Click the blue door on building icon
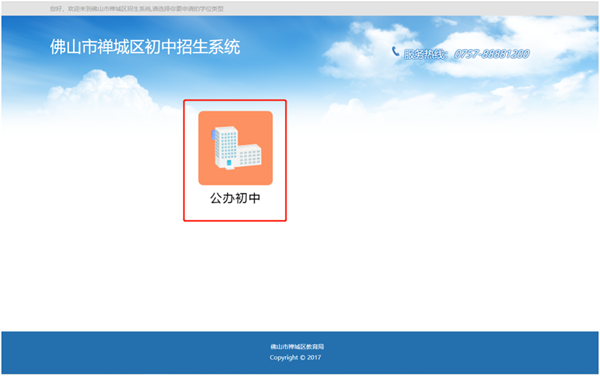600x376 pixels. (229, 163)
